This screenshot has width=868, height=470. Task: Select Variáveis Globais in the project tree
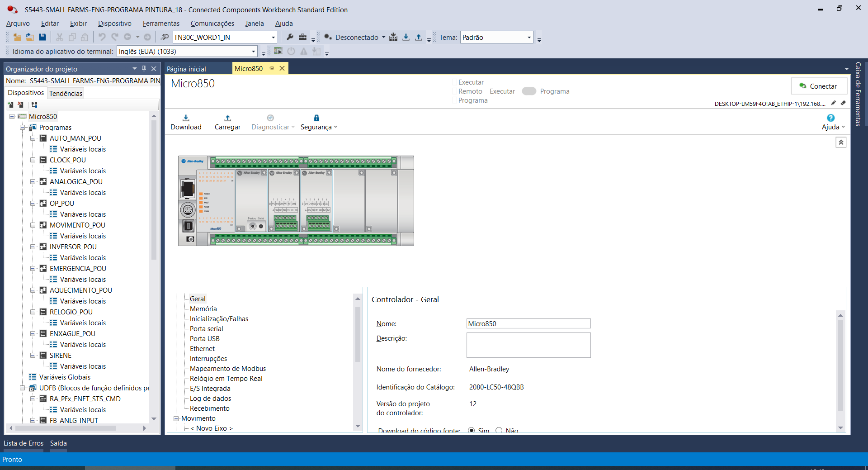[65, 377]
